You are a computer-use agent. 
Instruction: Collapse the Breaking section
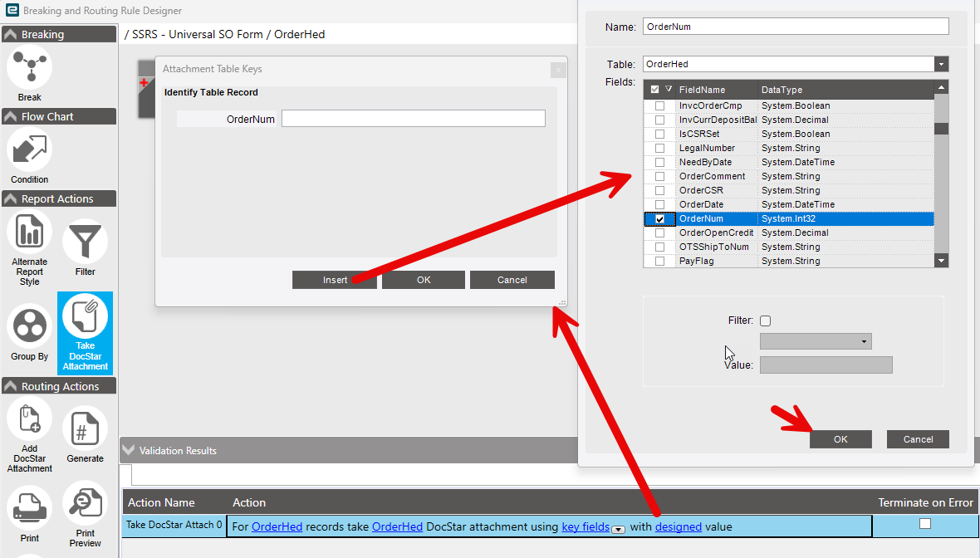[11, 34]
